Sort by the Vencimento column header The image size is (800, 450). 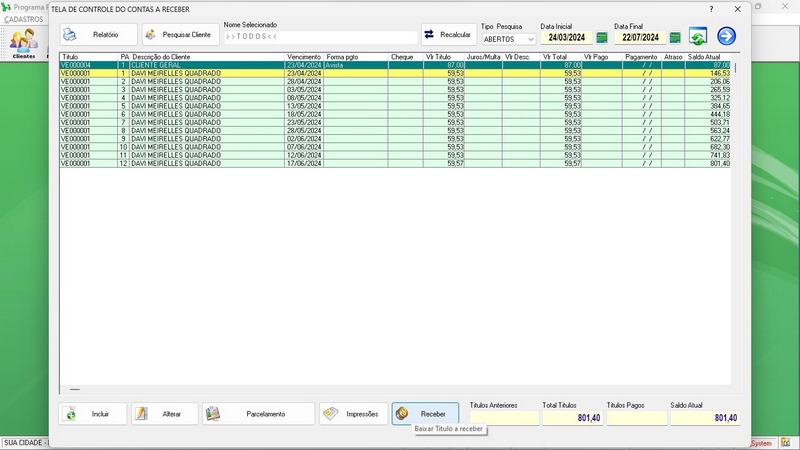coord(304,57)
